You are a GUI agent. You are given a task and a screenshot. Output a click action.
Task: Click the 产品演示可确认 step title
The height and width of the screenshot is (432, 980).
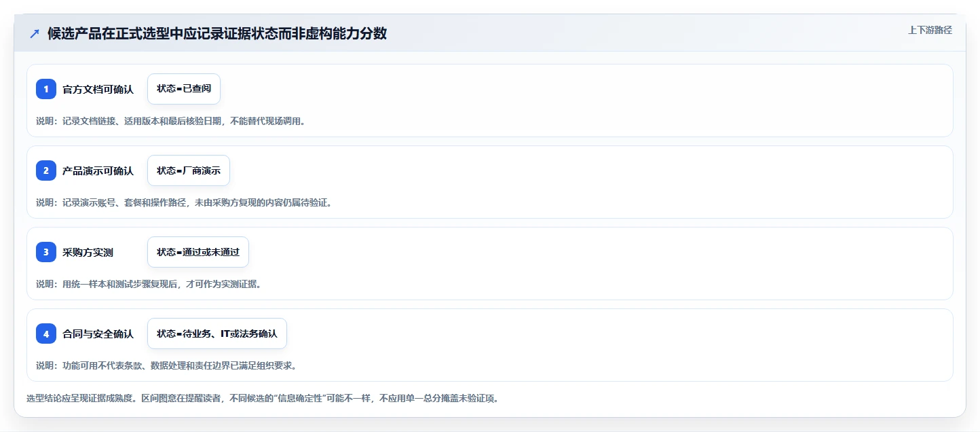click(x=98, y=170)
